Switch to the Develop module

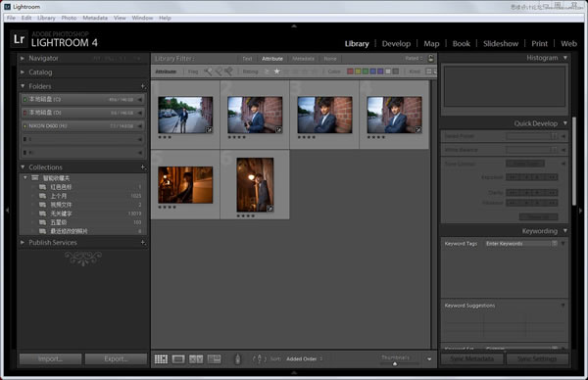tap(396, 43)
